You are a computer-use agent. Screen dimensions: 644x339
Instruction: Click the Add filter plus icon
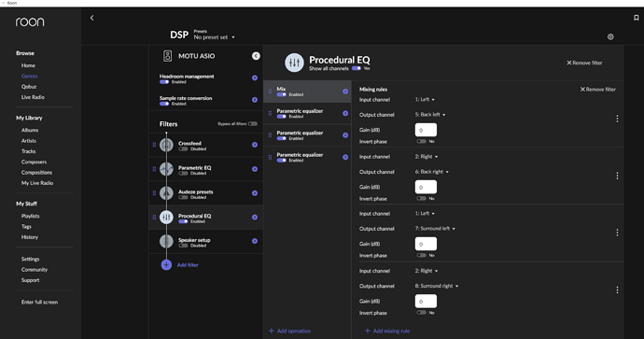(166, 265)
